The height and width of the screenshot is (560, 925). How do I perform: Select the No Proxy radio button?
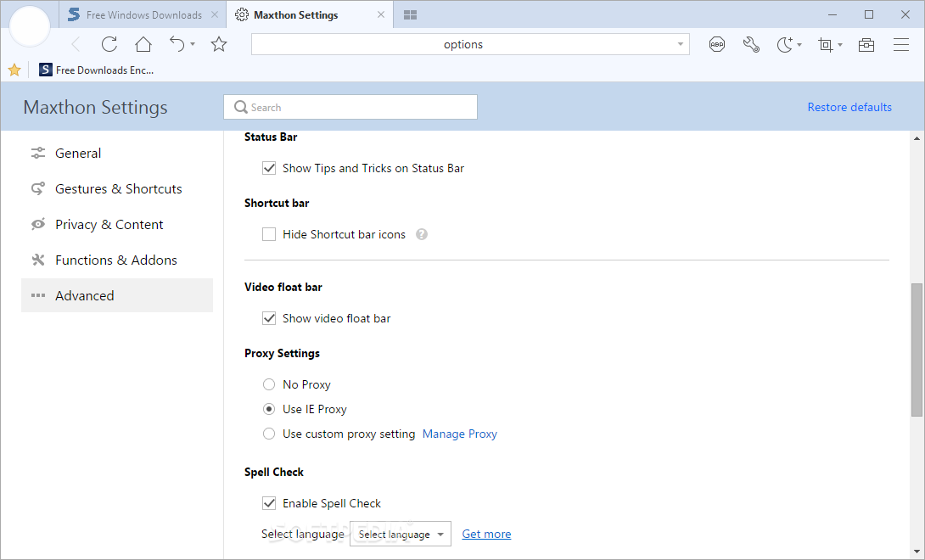pyautogui.click(x=269, y=384)
